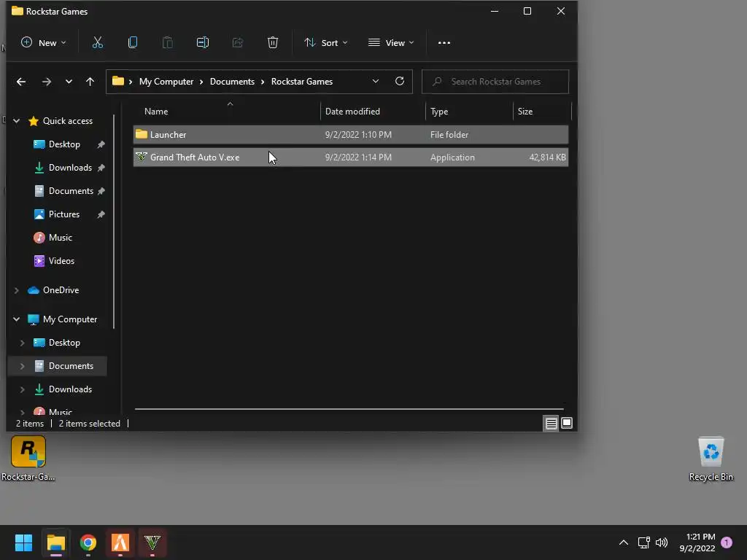Go up one folder level
This screenshot has height=560, width=747.
tap(90, 82)
